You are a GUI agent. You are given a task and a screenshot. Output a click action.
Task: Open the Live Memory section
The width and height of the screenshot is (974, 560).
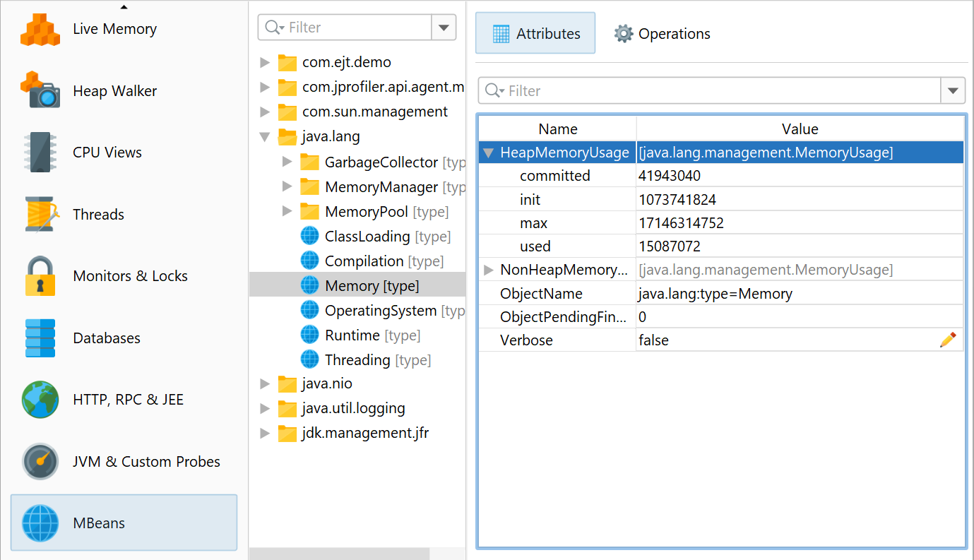[114, 30]
